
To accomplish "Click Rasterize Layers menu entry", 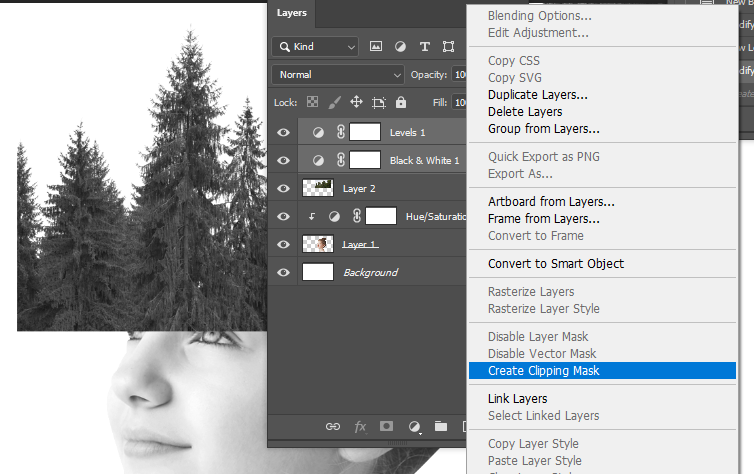I will pos(531,292).
